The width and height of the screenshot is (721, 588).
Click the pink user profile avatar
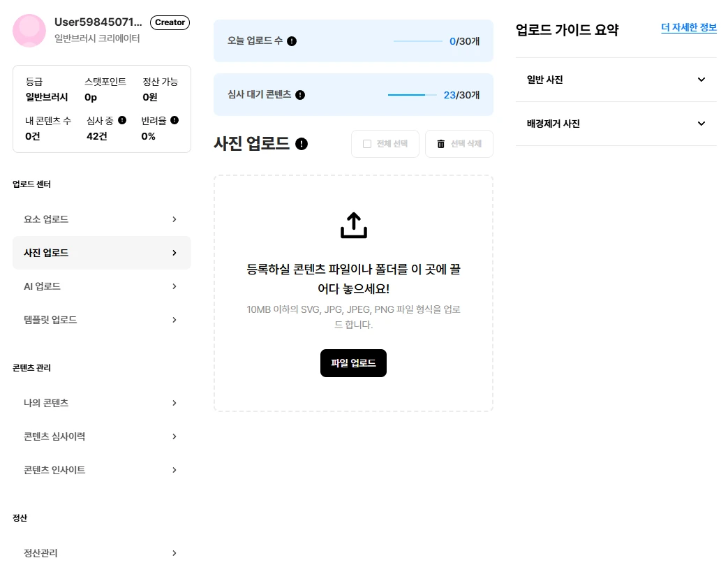coord(30,31)
